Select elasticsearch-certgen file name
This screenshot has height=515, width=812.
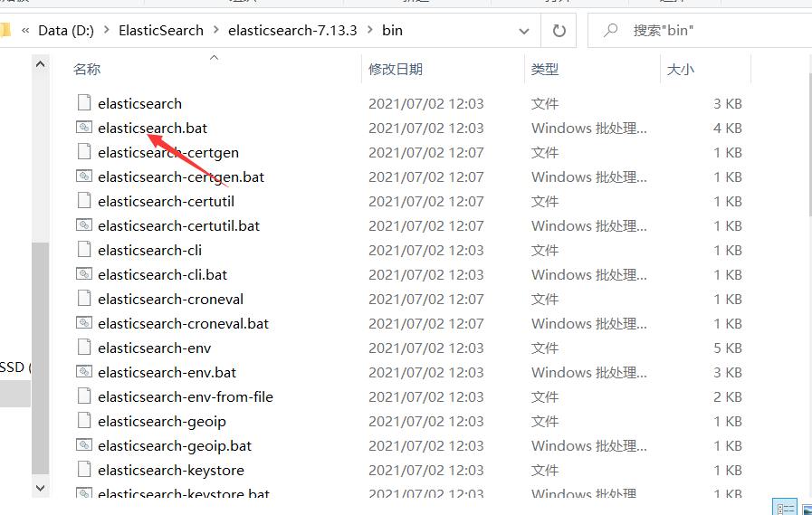(168, 153)
